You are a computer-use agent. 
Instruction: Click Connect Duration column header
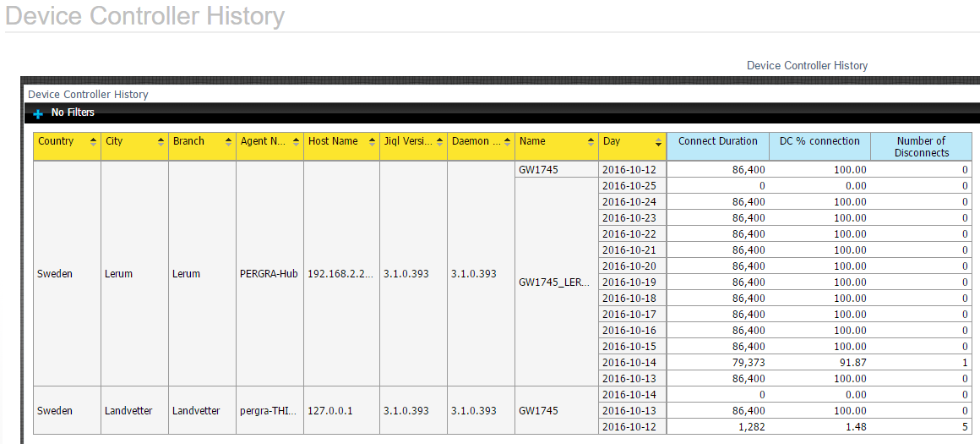[717, 141]
